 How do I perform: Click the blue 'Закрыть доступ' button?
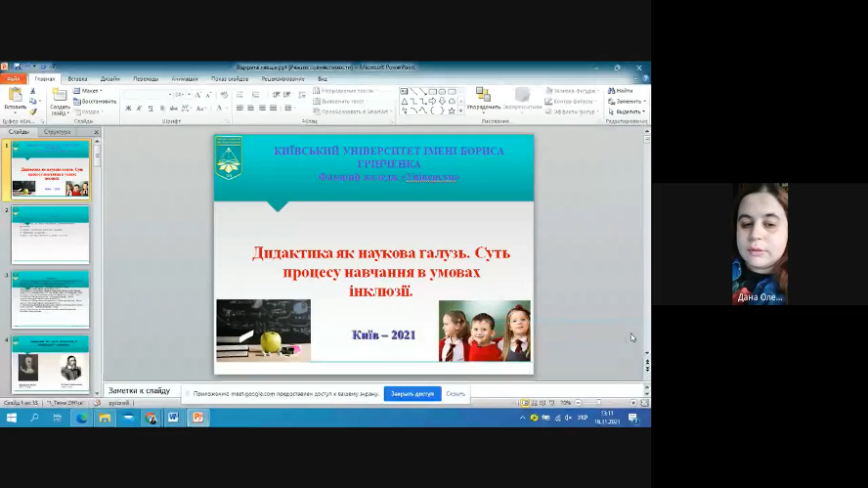(412, 394)
